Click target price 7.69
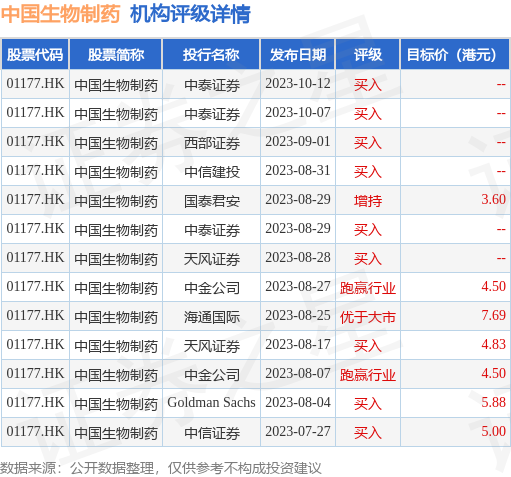 (493, 316)
